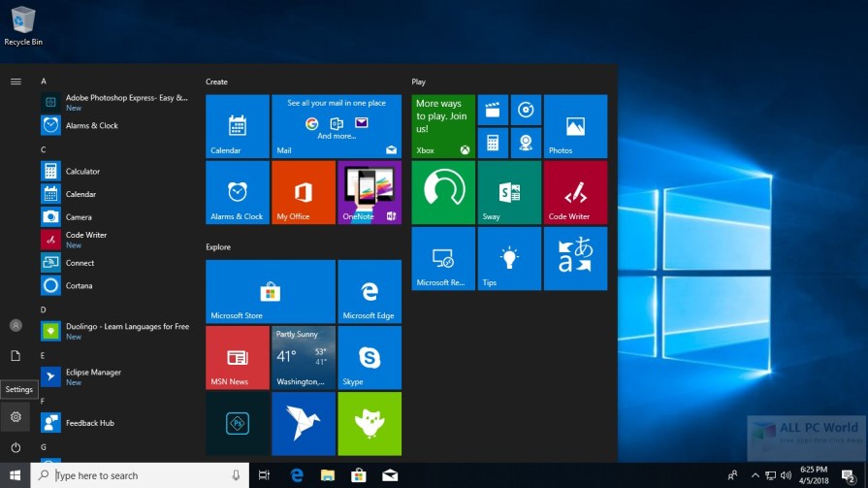This screenshot has width=868, height=488.
Task: Open the green circular arc tile in Play group
Action: tap(443, 193)
